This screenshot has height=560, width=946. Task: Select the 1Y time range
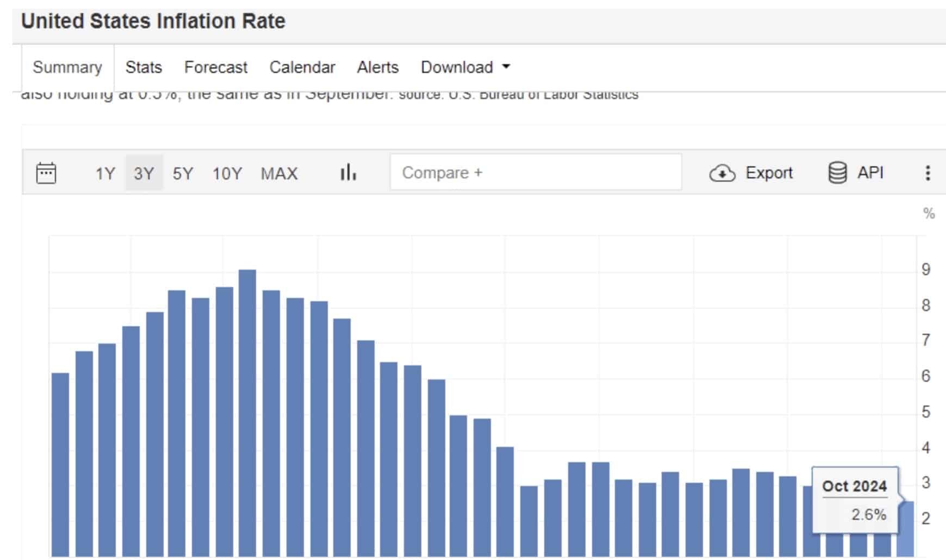[105, 173]
